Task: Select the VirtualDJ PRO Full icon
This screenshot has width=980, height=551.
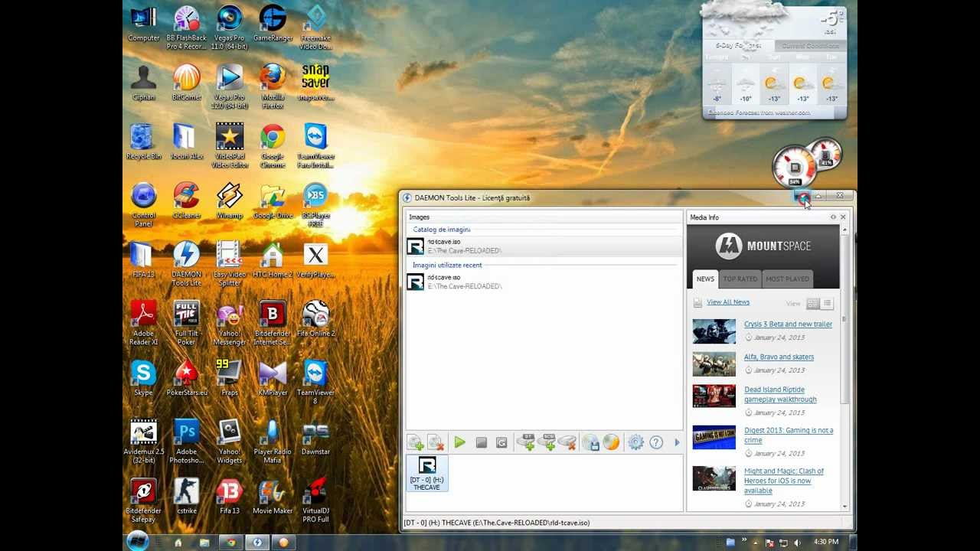Action: [x=315, y=500]
